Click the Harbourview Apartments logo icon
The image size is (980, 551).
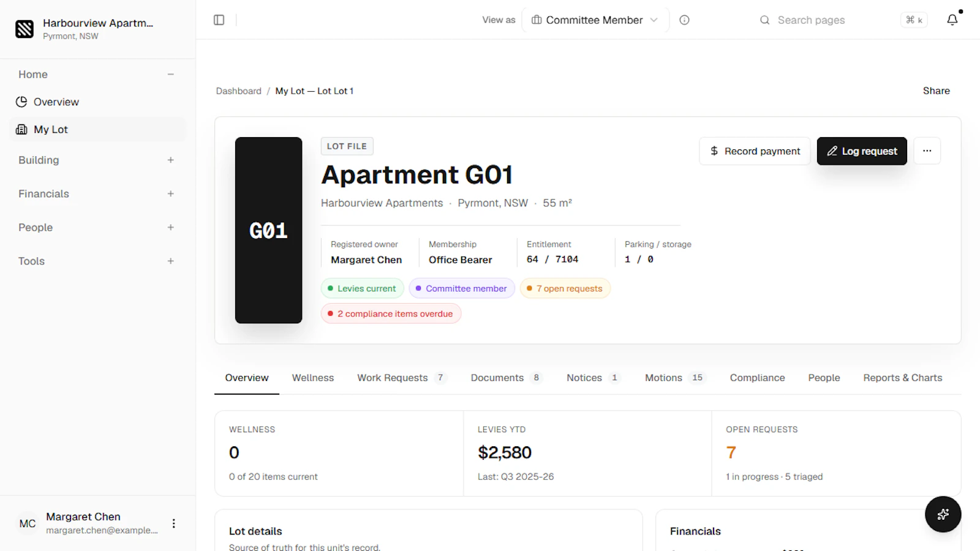point(24,29)
